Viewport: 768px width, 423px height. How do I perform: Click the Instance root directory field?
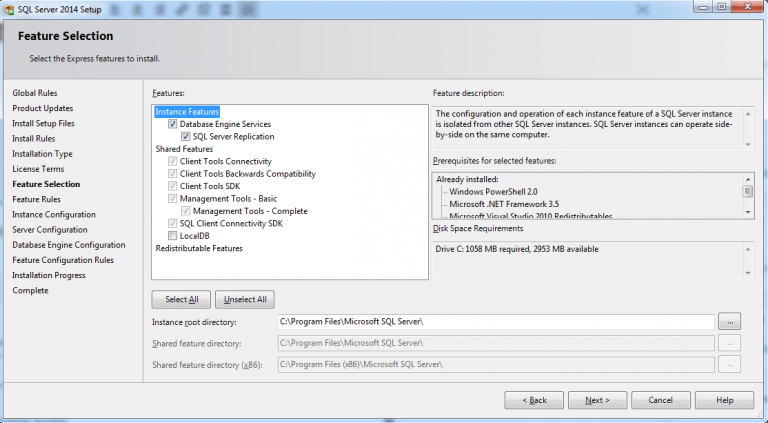point(496,322)
